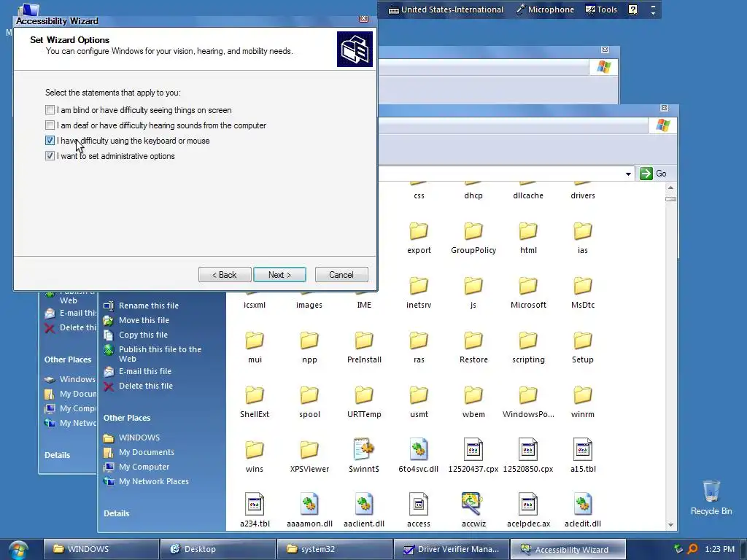Click language bar help icon
Image resolution: width=747 pixels, height=560 pixels.
pos(632,9)
